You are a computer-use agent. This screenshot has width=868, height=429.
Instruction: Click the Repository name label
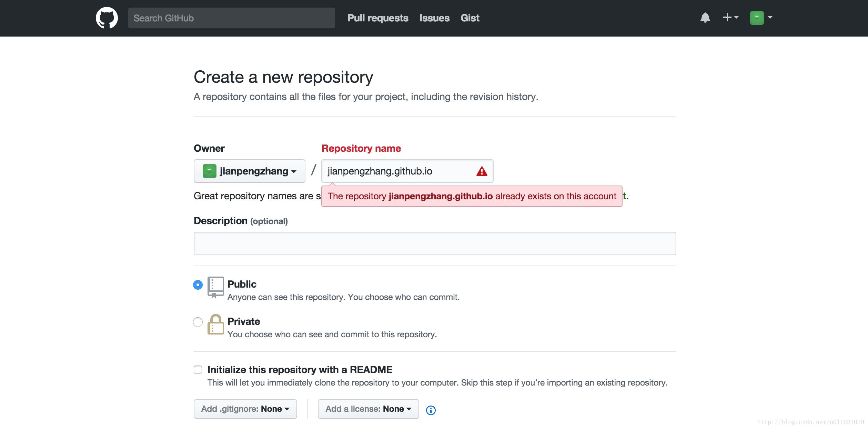361,148
